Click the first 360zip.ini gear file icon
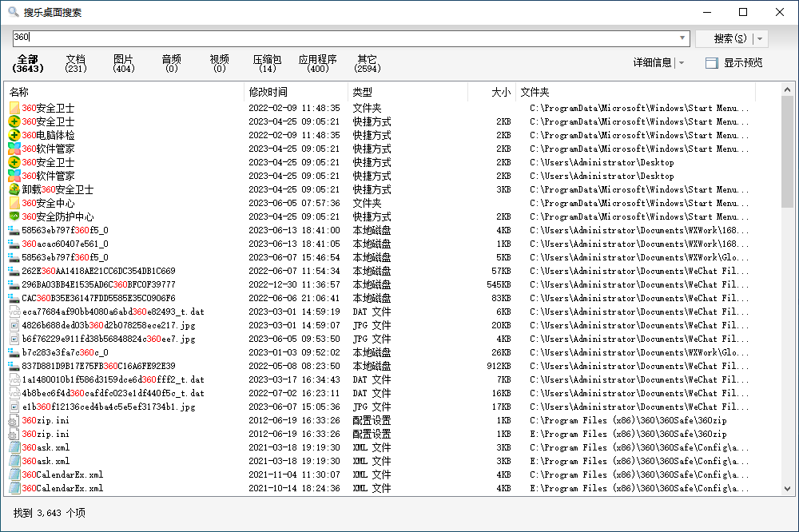799x532 pixels. [14, 420]
